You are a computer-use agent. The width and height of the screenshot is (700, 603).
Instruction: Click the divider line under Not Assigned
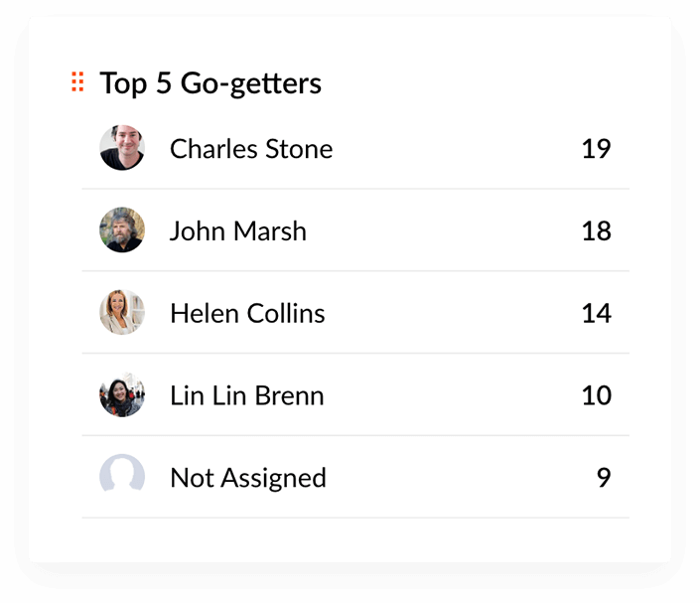[x=355, y=518]
